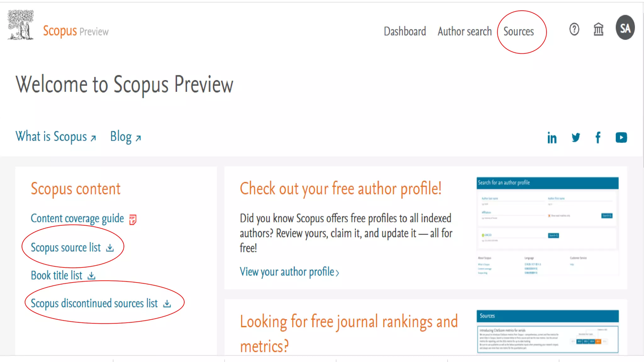
Task: Open Scopus LinkedIn page icon
Action: point(552,138)
